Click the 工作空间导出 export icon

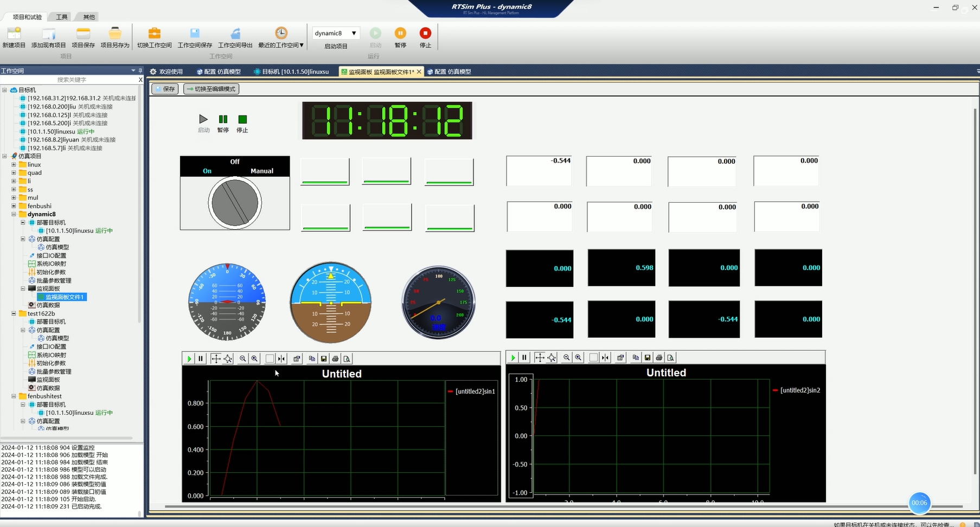(235, 34)
